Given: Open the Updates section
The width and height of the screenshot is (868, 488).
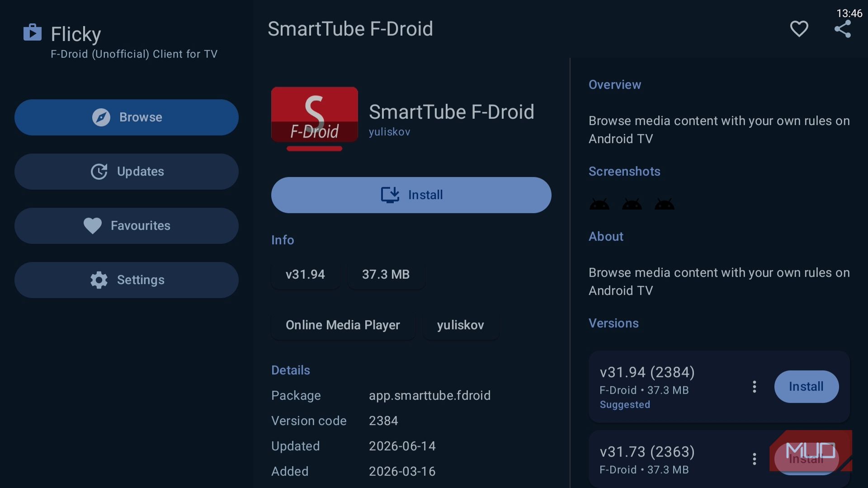Looking at the screenshot, I should click(127, 172).
